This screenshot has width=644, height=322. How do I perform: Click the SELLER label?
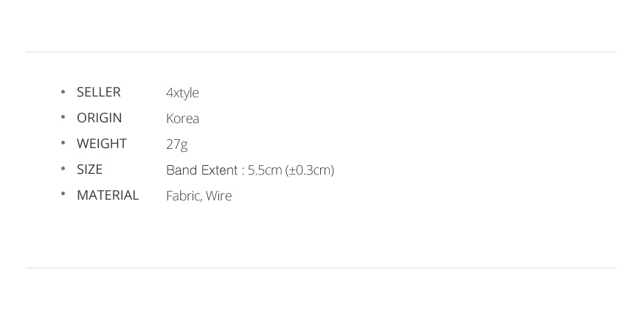(x=99, y=92)
